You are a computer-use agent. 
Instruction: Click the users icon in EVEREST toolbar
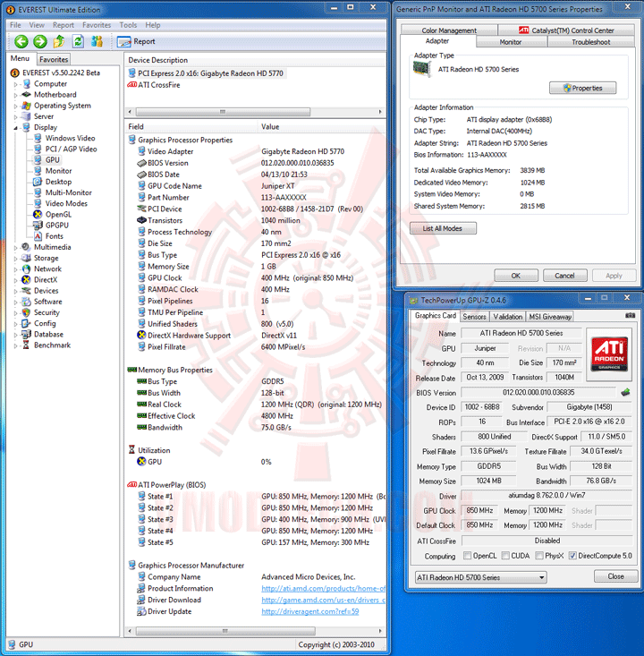[x=97, y=41]
